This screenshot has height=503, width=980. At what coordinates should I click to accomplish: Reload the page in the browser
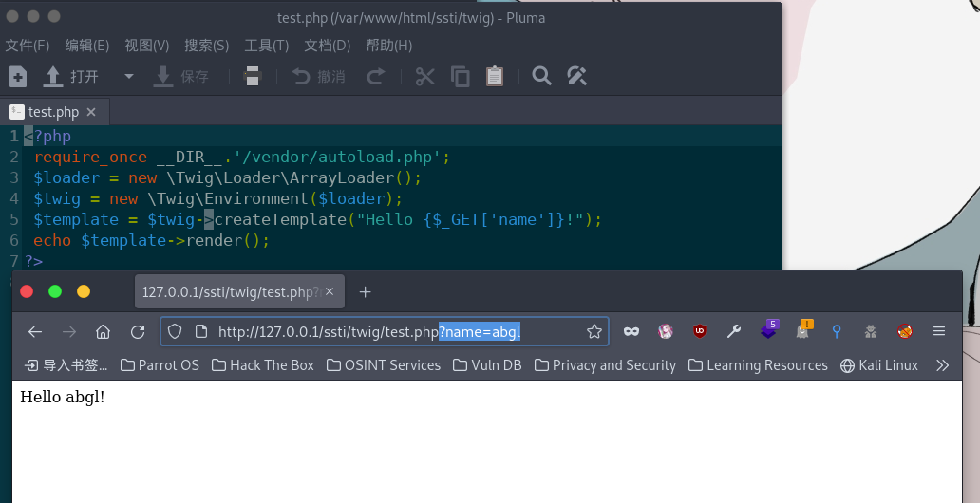tap(138, 331)
